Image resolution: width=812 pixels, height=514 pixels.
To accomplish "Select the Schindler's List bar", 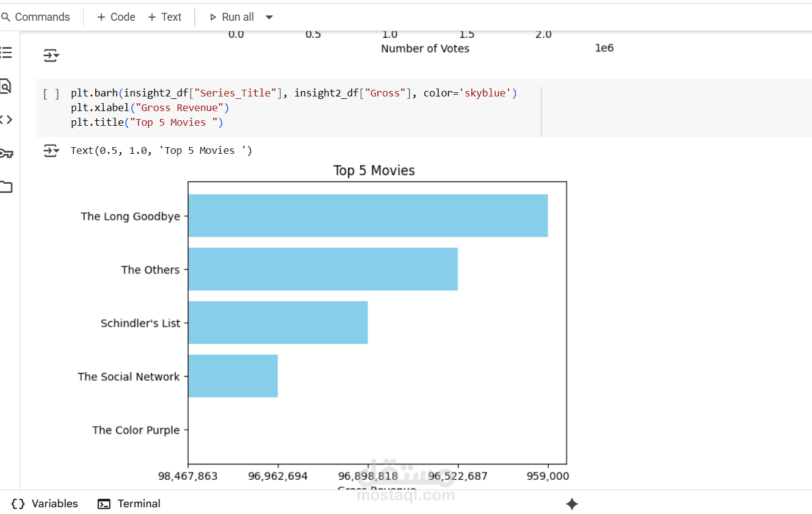I will (278, 322).
